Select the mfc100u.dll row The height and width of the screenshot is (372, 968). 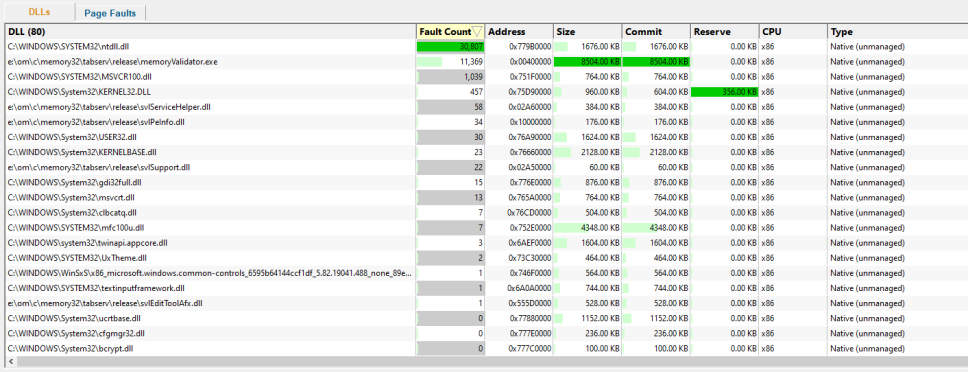point(486,228)
